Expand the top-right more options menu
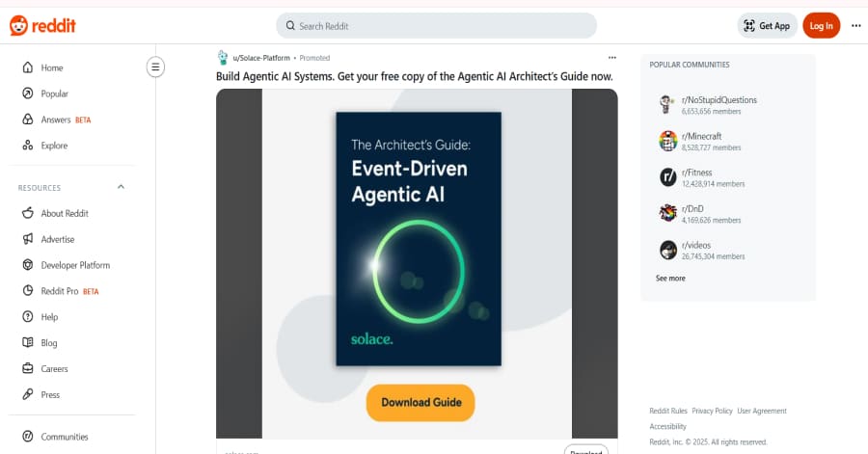 [855, 26]
